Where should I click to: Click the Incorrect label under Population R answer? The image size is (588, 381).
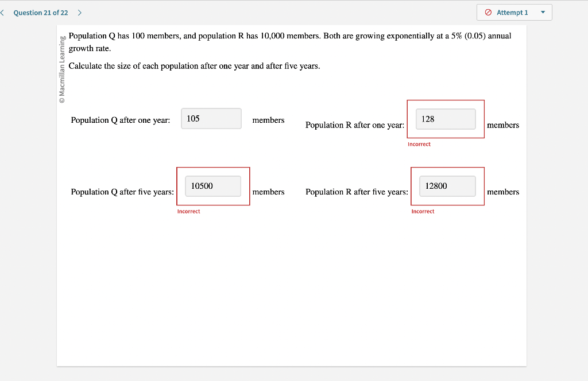tap(419, 144)
